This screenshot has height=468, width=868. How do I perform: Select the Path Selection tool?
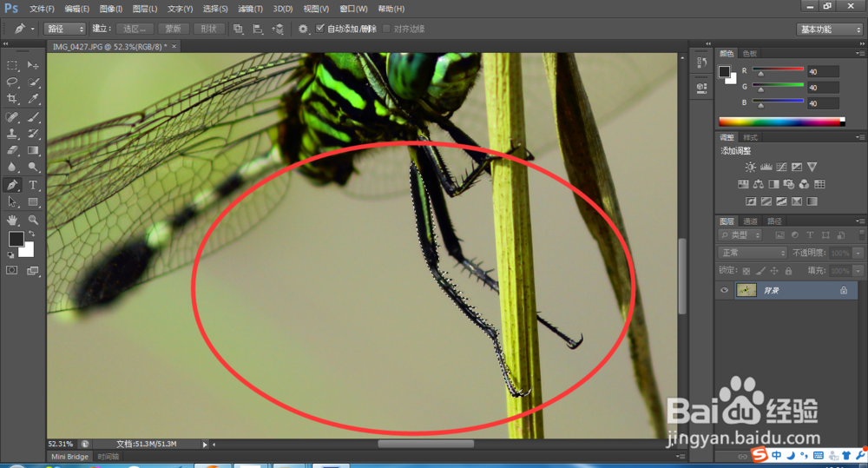click(x=11, y=202)
